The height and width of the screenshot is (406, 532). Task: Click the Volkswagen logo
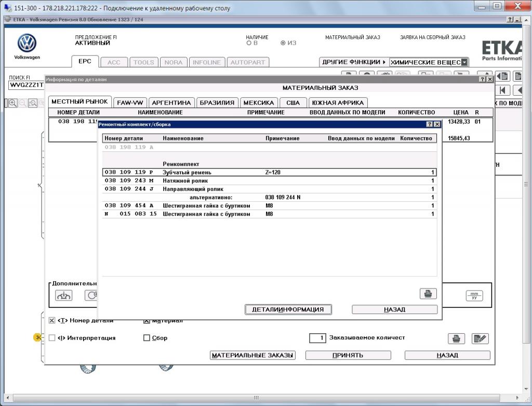pyautogui.click(x=27, y=43)
